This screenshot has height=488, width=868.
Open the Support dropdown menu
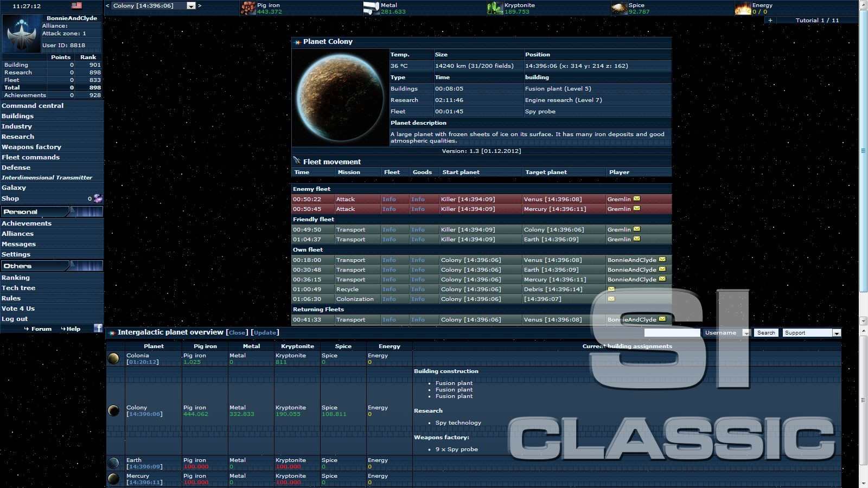point(837,332)
